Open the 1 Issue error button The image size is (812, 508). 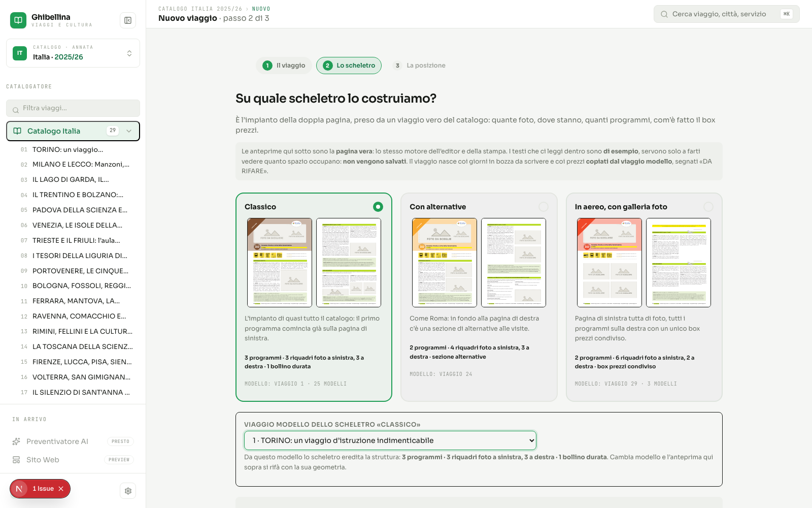tap(40, 489)
